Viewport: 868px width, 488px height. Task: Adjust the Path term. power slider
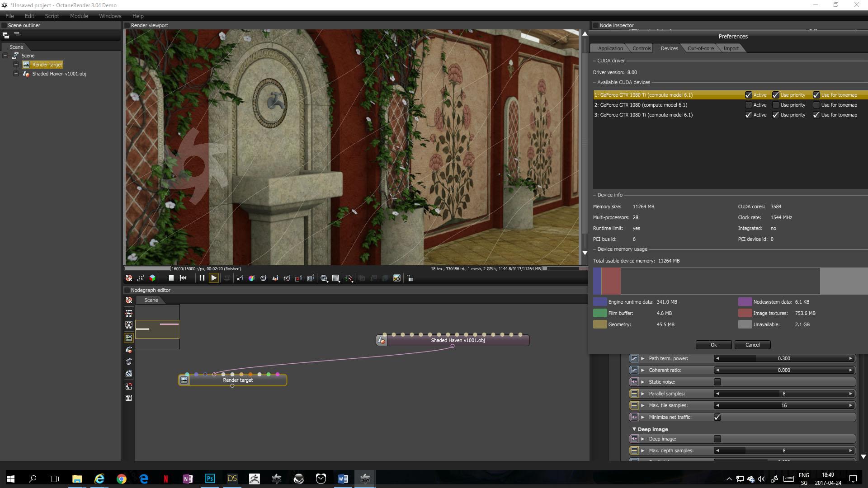tap(783, 358)
